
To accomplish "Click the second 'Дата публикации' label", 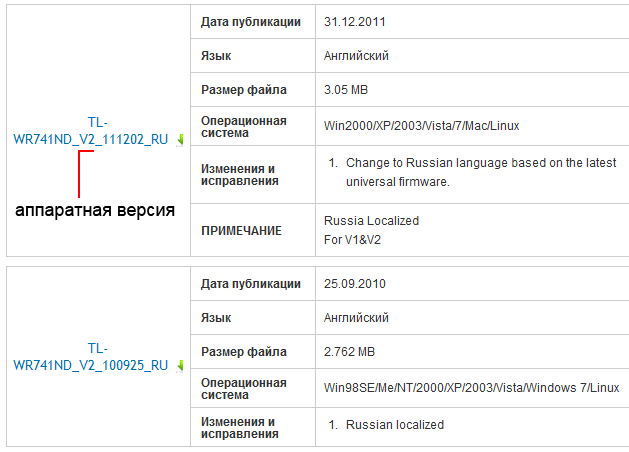I will coord(251,284).
